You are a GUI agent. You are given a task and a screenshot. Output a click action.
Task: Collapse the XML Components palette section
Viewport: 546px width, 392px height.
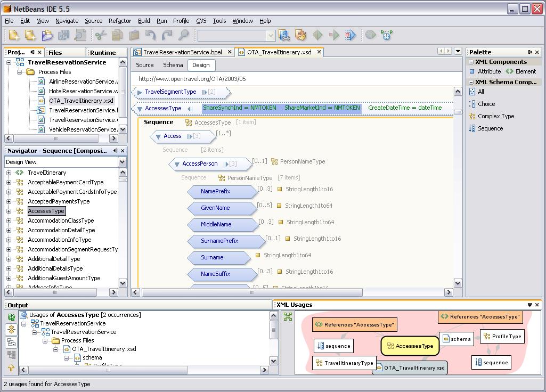471,62
